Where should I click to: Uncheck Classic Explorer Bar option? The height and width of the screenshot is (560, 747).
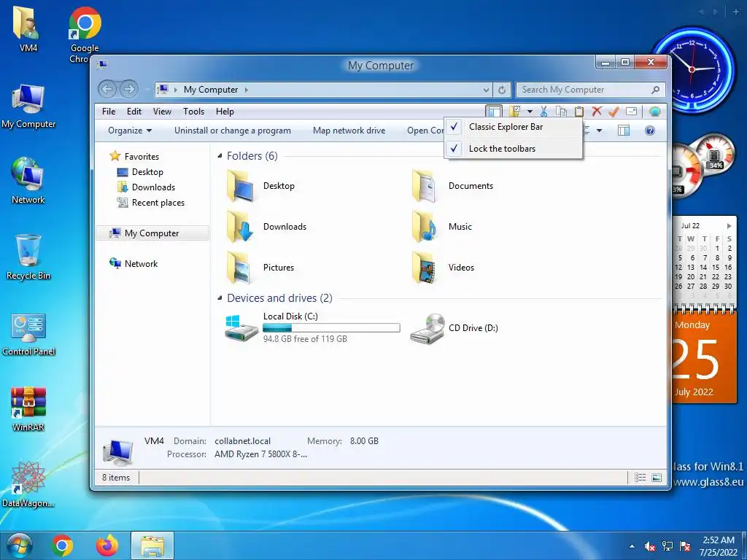pyautogui.click(x=514, y=127)
